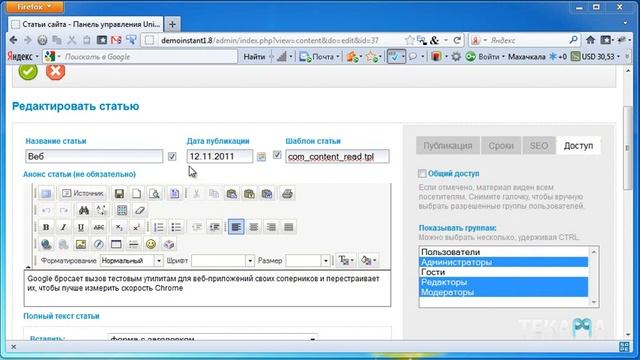Image resolution: width=640 pixels, height=360 pixels.
Task: Click the Название статьи input field
Action: 94,156
